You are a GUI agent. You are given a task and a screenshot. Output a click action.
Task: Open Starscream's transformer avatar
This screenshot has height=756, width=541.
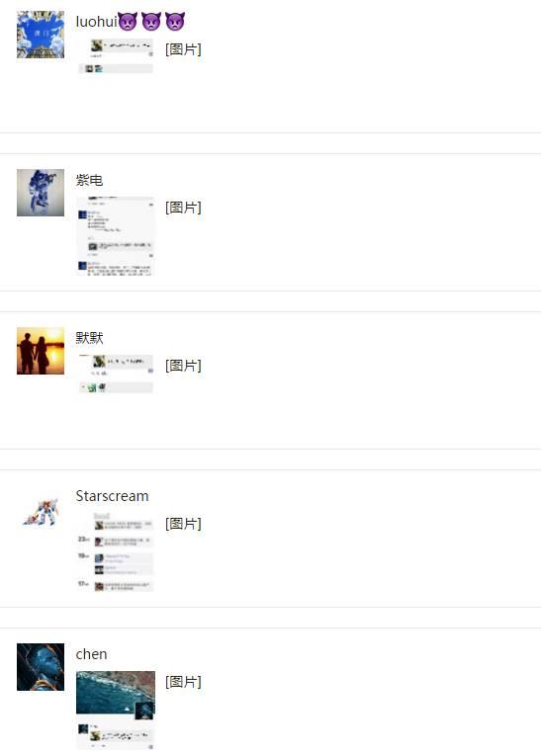click(41, 512)
